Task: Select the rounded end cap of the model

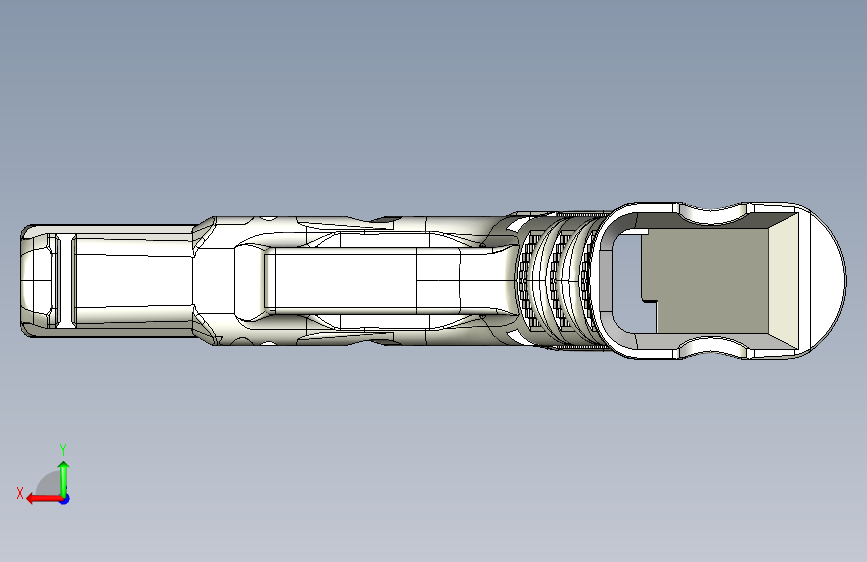Action: pyautogui.click(x=828, y=280)
